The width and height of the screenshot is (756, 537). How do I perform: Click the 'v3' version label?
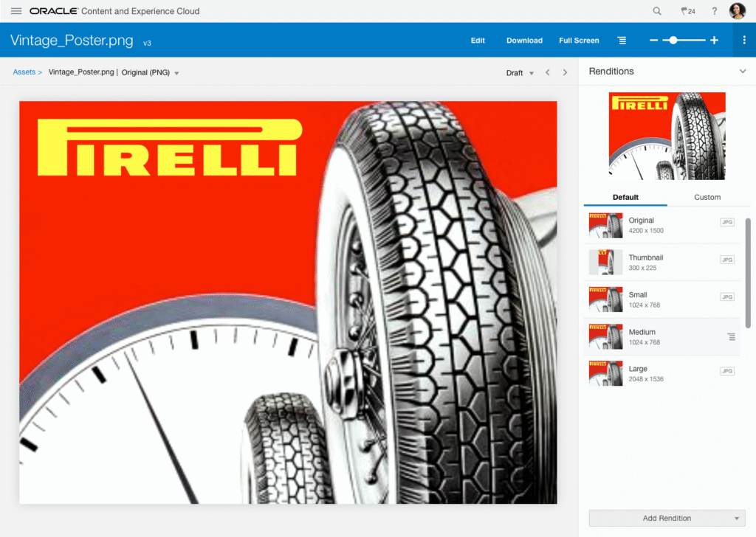pos(147,44)
